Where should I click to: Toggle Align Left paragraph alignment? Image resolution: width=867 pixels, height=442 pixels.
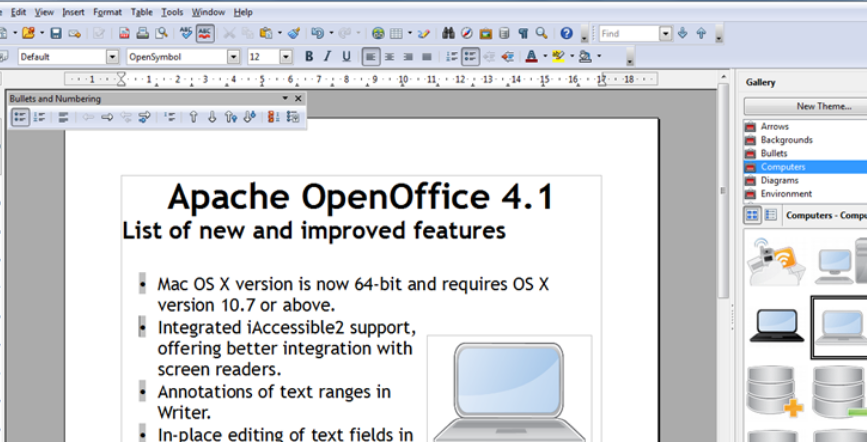pyautogui.click(x=371, y=56)
